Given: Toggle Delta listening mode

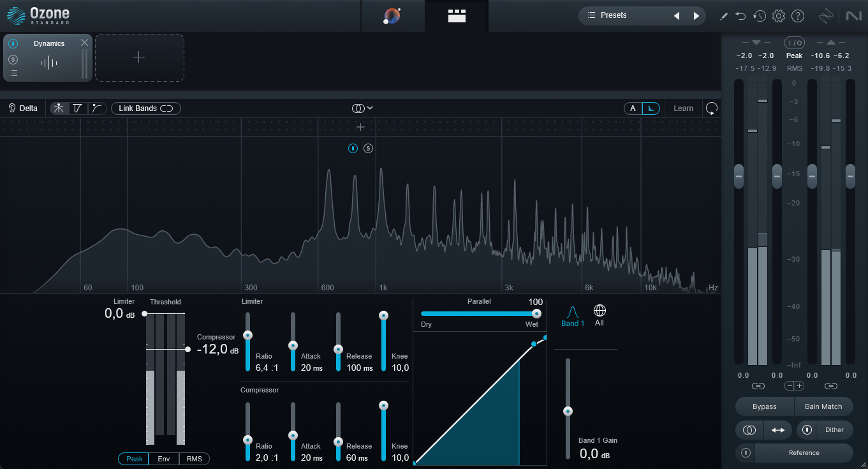Looking at the screenshot, I should 23,108.
